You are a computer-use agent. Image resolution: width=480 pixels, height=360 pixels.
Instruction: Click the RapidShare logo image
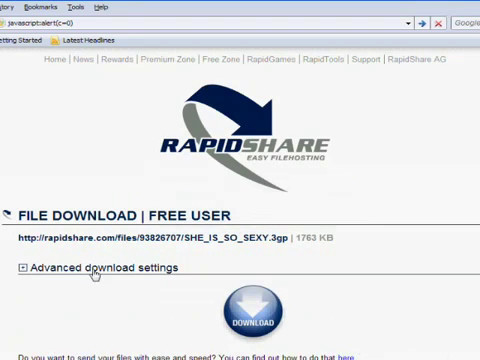[x=245, y=138]
